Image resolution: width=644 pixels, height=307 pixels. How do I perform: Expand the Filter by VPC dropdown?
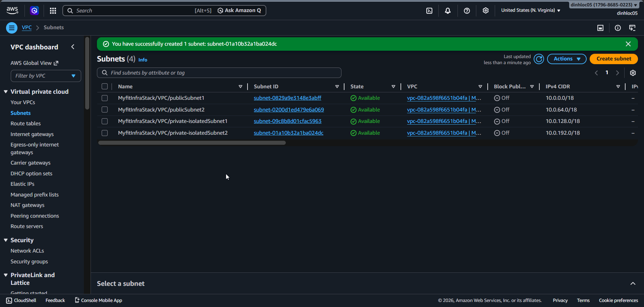pyautogui.click(x=46, y=76)
